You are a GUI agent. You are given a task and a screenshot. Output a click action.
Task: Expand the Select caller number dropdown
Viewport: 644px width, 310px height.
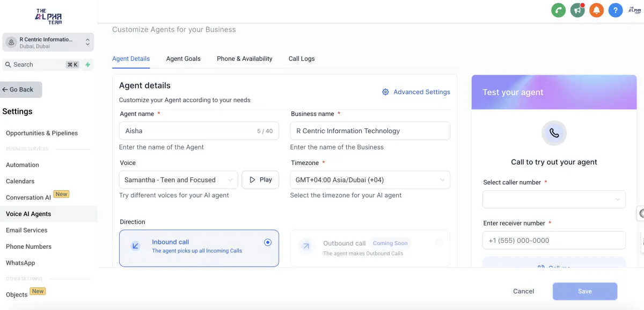click(554, 199)
